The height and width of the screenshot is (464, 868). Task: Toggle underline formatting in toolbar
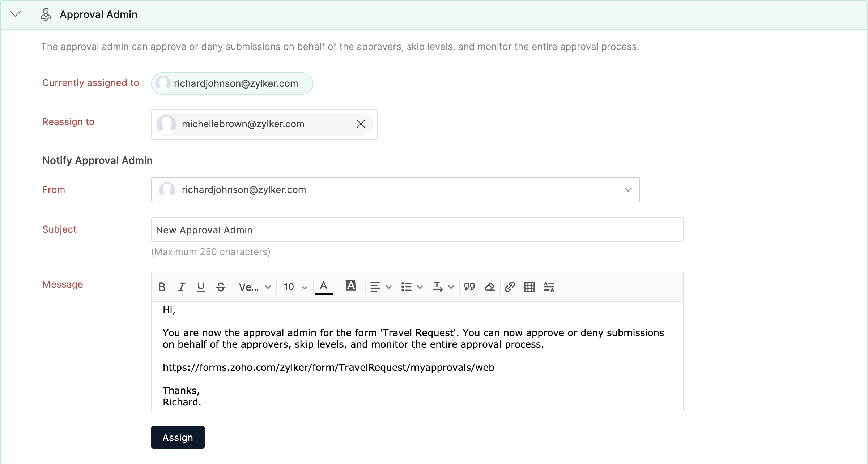201,287
